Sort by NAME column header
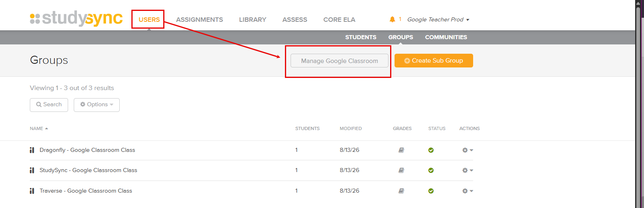The height and width of the screenshot is (208, 644). pos(39,128)
